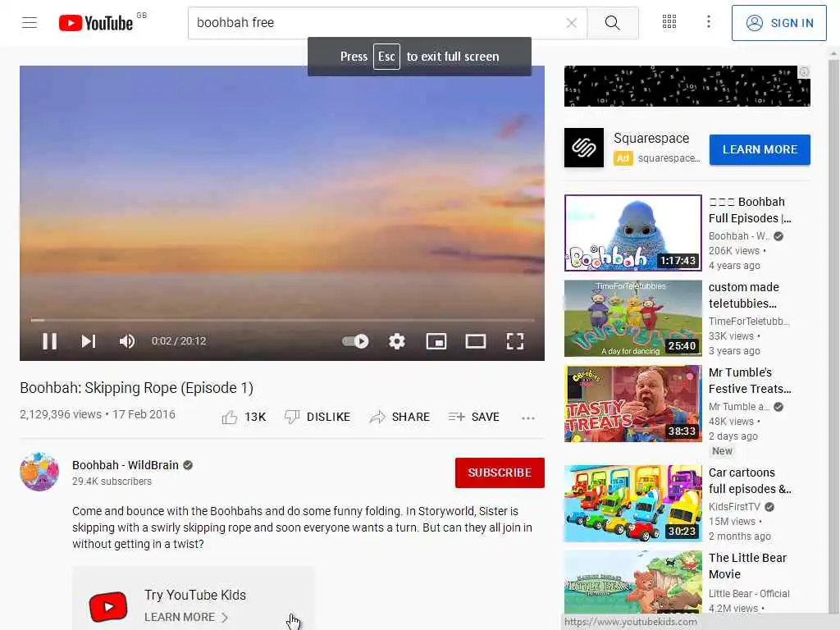Screen dimensions: 840x630
Task: Click Car cartoons full episodes title
Action: [x=750, y=481]
